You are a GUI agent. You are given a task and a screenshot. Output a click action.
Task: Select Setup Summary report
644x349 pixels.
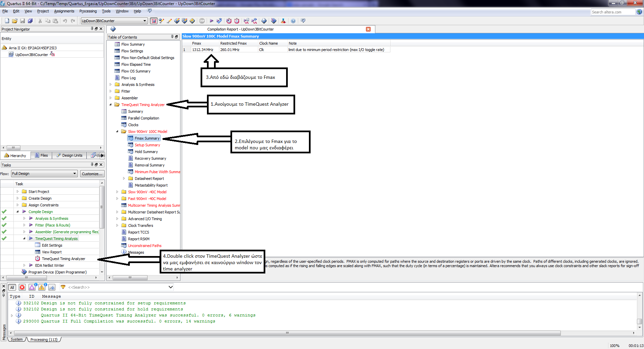(147, 145)
